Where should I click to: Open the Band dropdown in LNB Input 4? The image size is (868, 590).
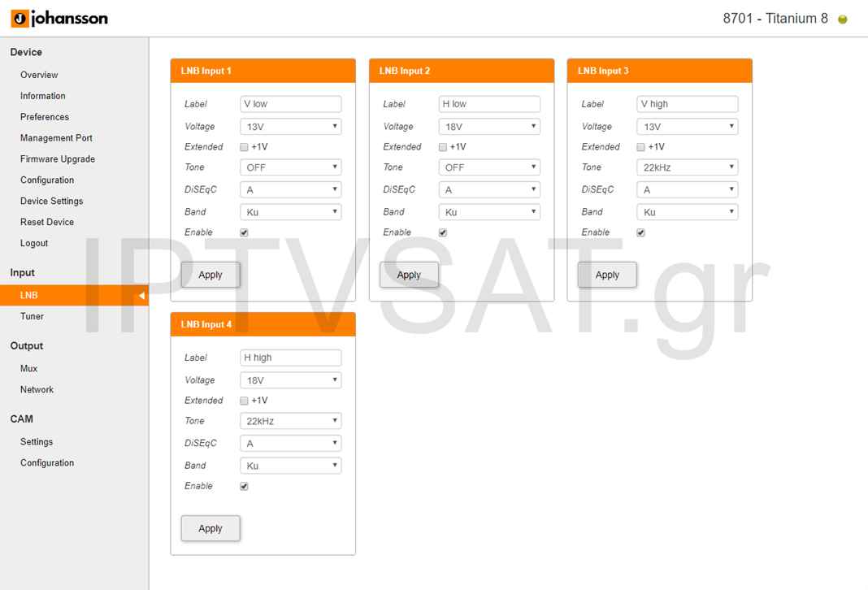point(290,466)
